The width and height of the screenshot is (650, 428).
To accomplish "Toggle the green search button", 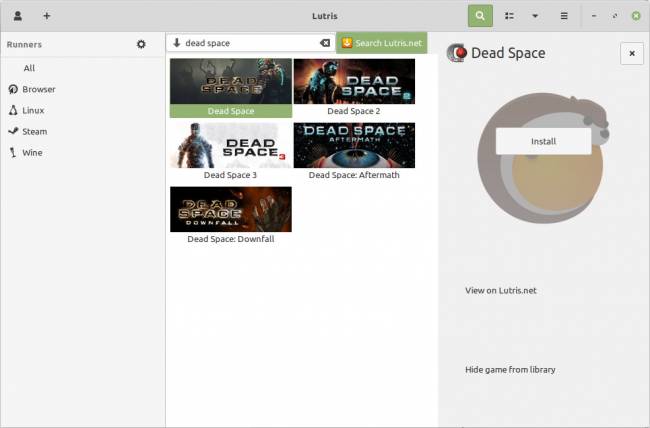I will [x=480, y=16].
